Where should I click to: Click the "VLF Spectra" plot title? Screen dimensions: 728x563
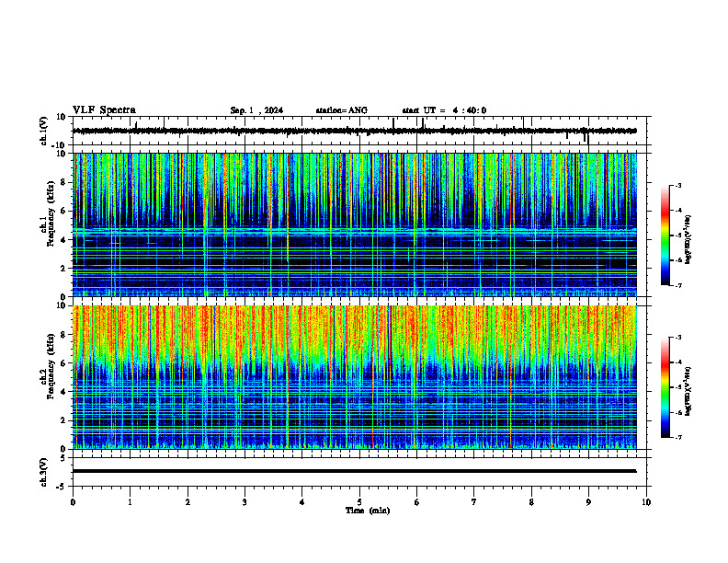(x=104, y=110)
